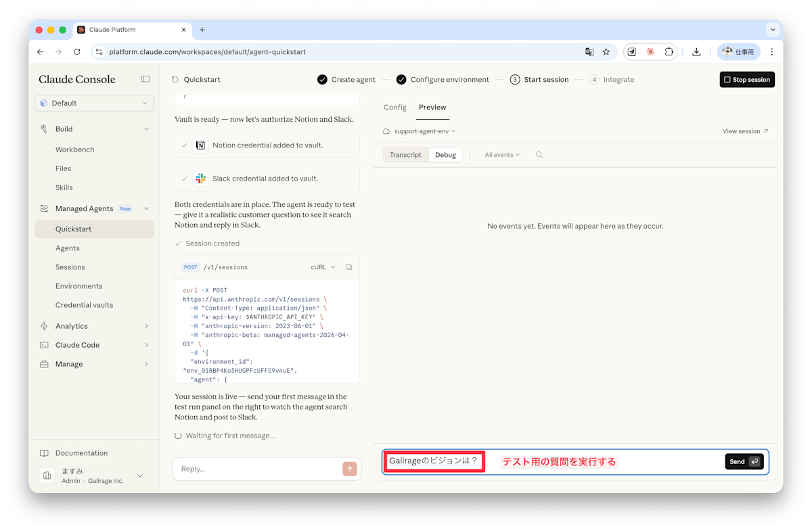Collapse the Managed Agents section
Screen dimensions: 812x531
146,208
